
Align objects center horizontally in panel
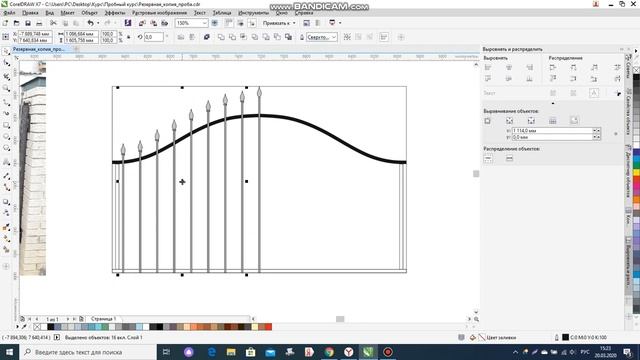[509, 67]
